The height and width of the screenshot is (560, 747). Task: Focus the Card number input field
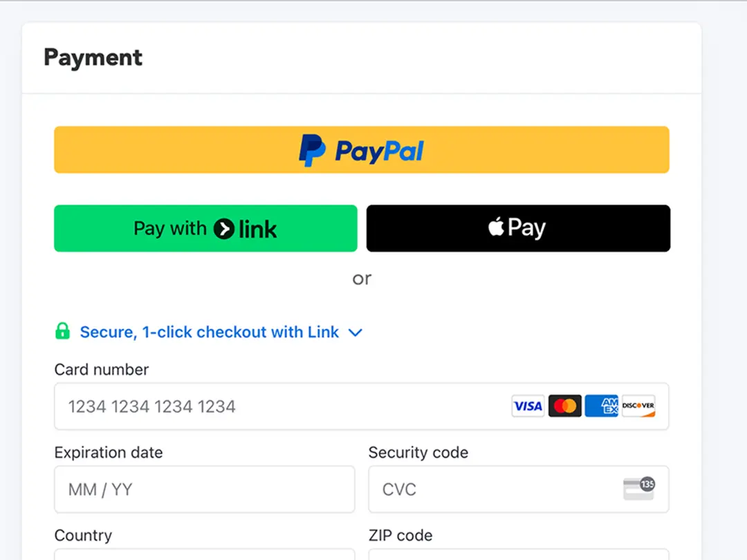277,406
